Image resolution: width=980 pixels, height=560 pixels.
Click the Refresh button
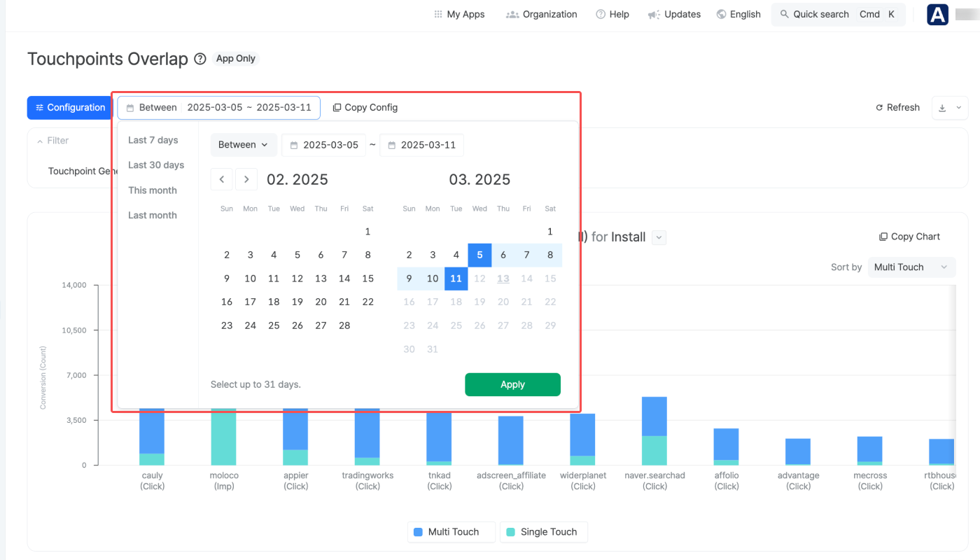pos(897,107)
